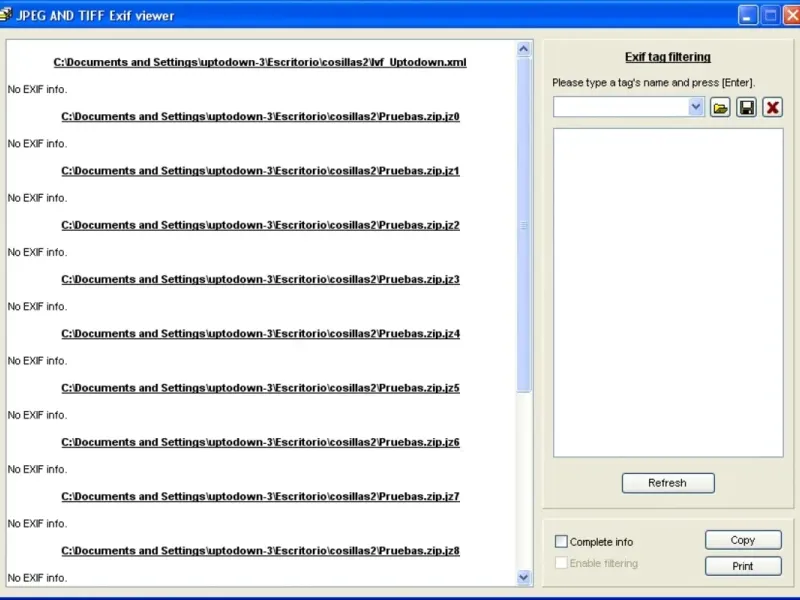800x600 pixels.
Task: Click the application icon in title bar
Action: tap(6, 15)
